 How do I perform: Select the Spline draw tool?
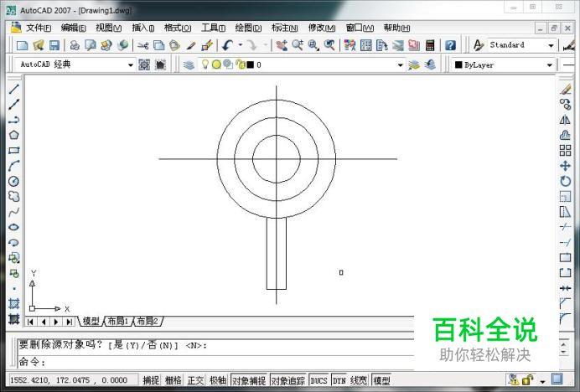14,212
